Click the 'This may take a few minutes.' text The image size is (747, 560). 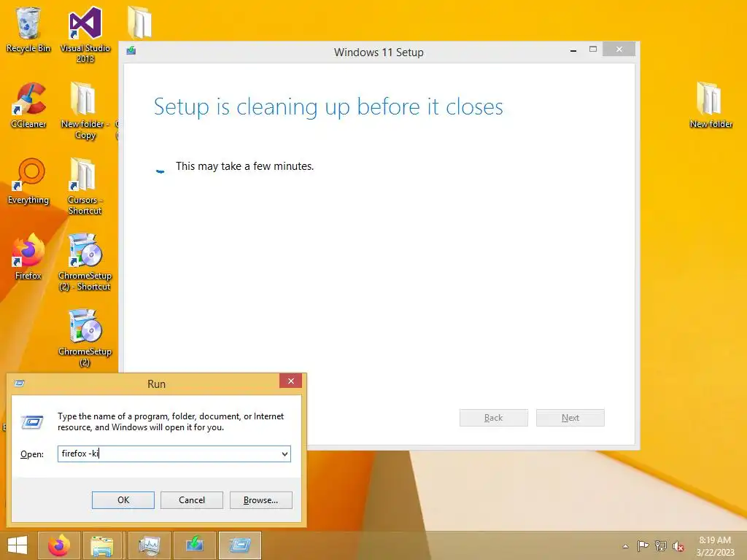(245, 166)
